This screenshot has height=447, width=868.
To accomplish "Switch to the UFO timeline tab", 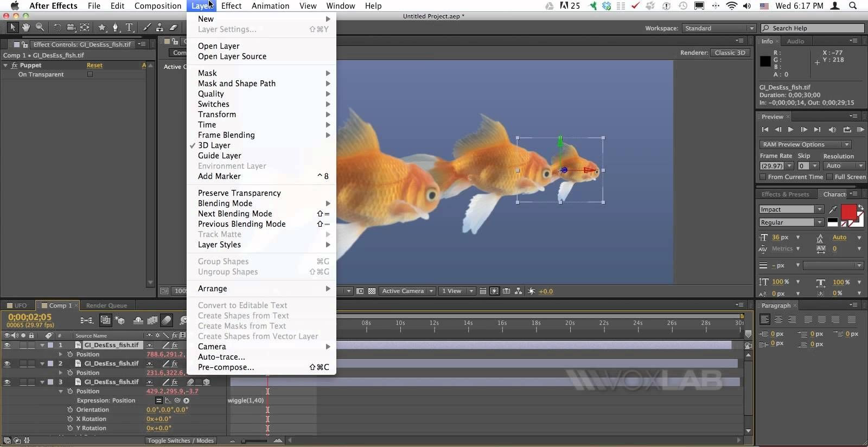I will tap(21, 305).
